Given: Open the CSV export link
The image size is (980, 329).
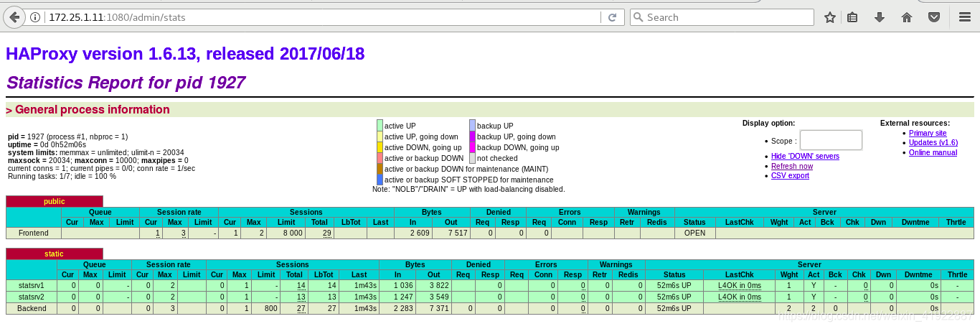Looking at the screenshot, I should [x=790, y=175].
